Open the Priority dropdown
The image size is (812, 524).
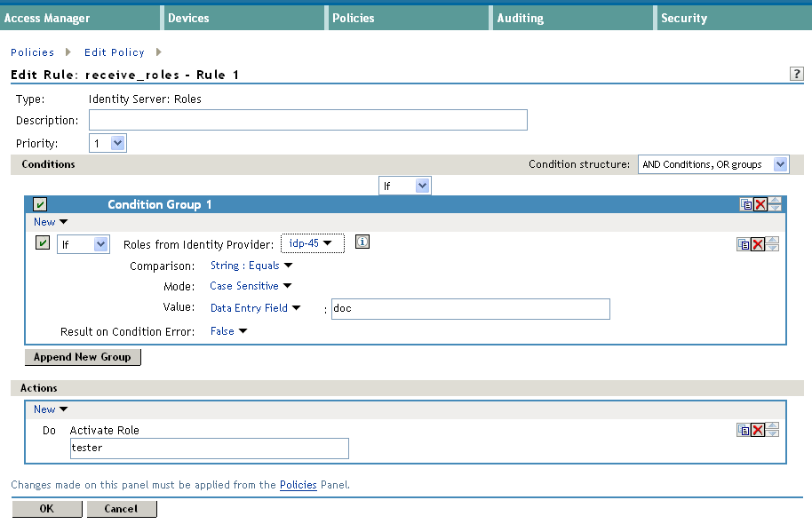tap(108, 143)
